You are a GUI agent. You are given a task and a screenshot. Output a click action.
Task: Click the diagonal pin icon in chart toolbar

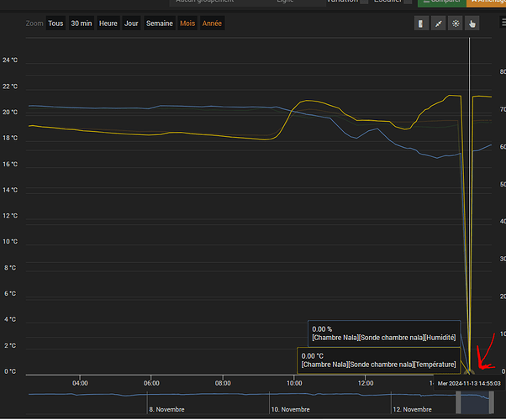(438, 24)
